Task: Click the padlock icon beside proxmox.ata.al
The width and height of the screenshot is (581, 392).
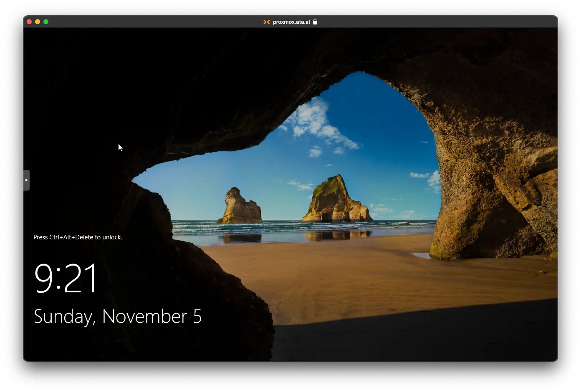Action: 315,22
